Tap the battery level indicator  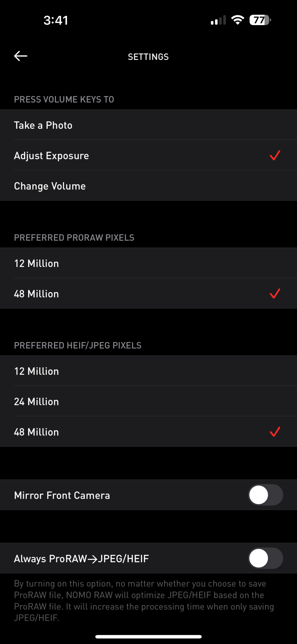pos(260,20)
